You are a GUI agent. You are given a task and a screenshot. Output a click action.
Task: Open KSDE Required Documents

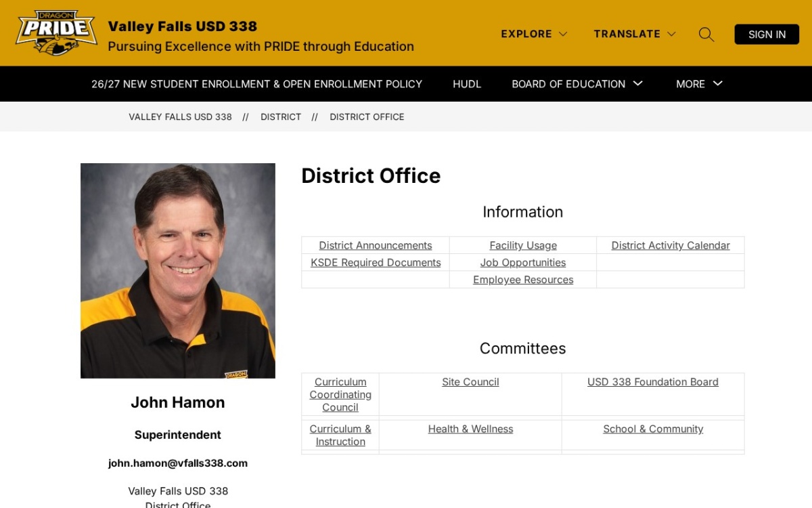[376, 263]
